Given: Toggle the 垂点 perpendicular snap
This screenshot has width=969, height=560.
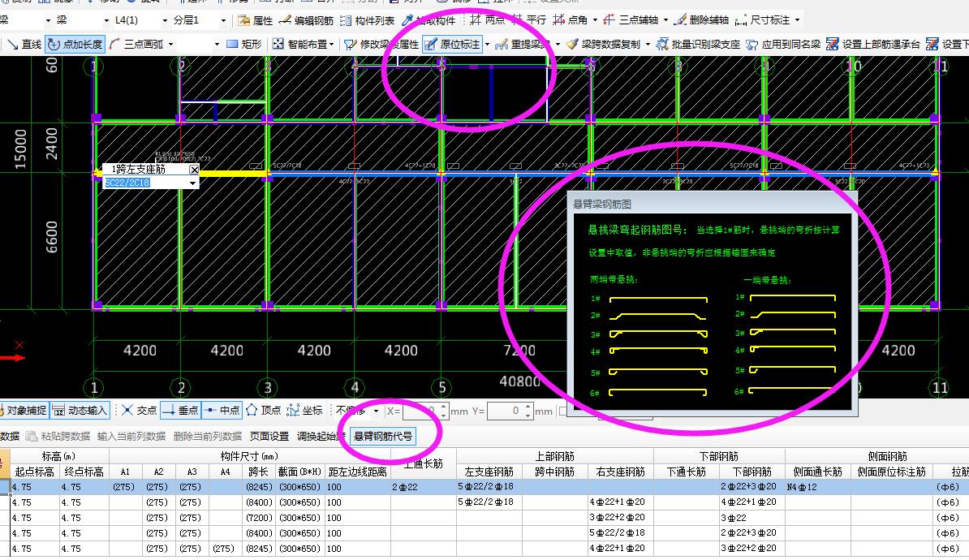Looking at the screenshot, I should [180, 411].
